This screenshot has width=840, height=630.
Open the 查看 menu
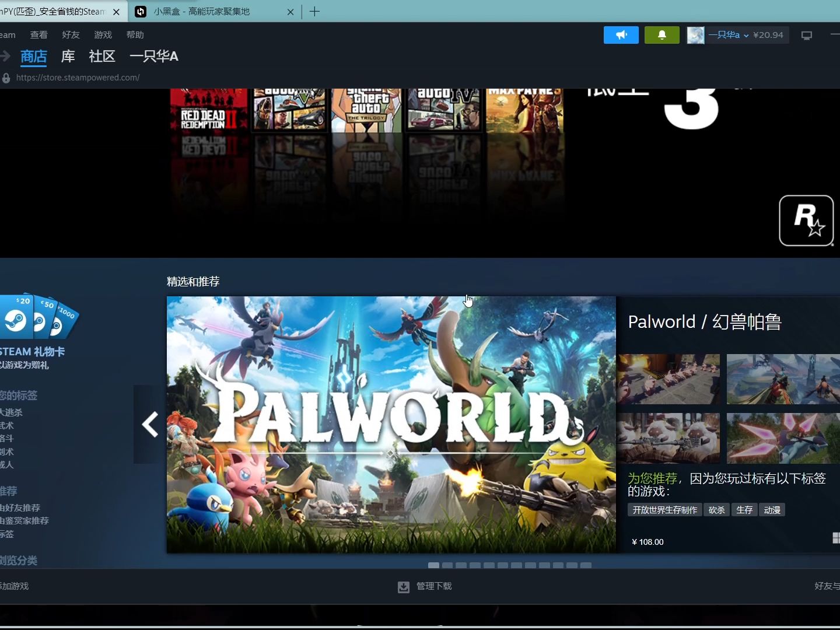coord(39,35)
